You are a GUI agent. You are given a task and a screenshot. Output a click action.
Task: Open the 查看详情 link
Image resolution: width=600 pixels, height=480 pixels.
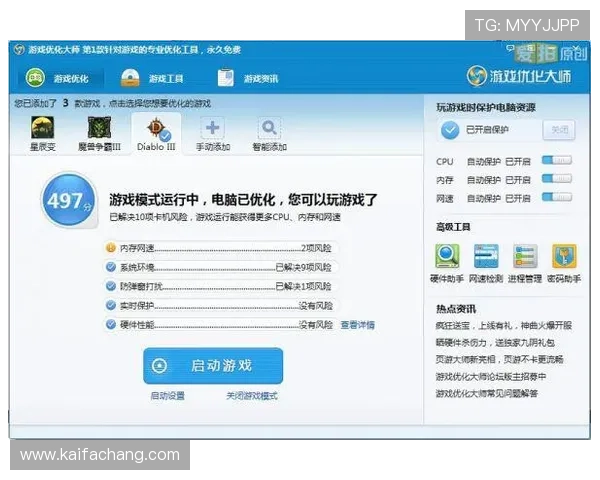[357, 325]
